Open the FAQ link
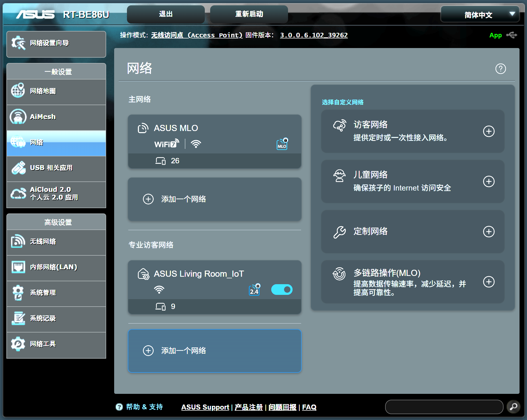The height and width of the screenshot is (420, 527). click(309, 407)
